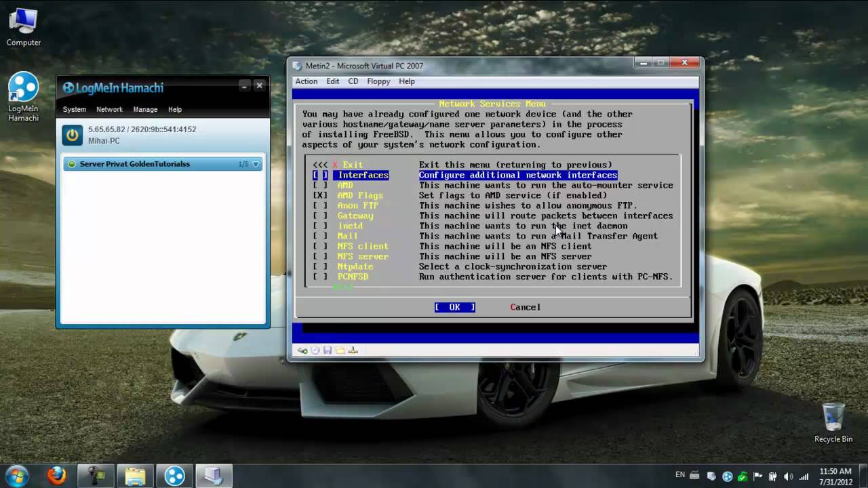Click the Virtual PC network adapter status icon
The height and width of the screenshot is (488, 868).
[x=353, y=350]
